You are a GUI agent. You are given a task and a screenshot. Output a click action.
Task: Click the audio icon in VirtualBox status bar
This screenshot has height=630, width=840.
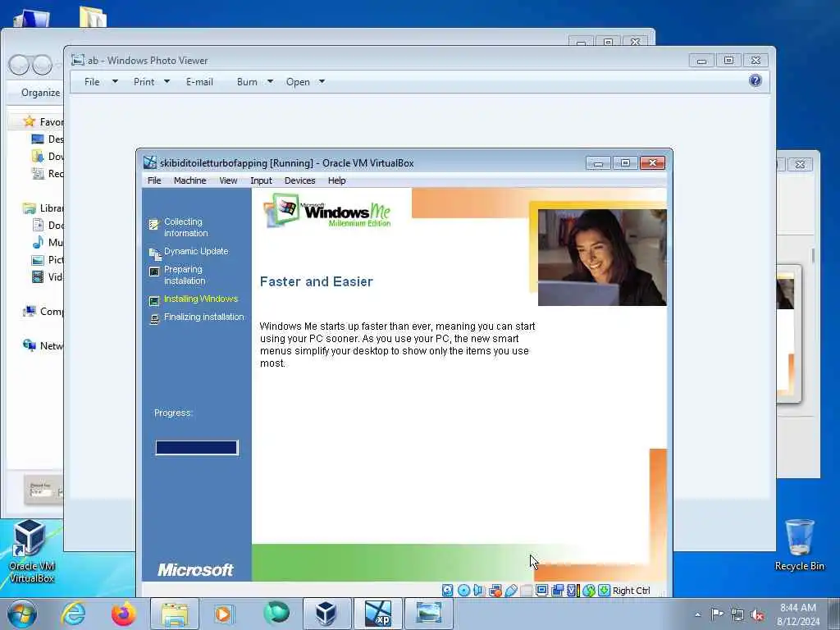479,591
